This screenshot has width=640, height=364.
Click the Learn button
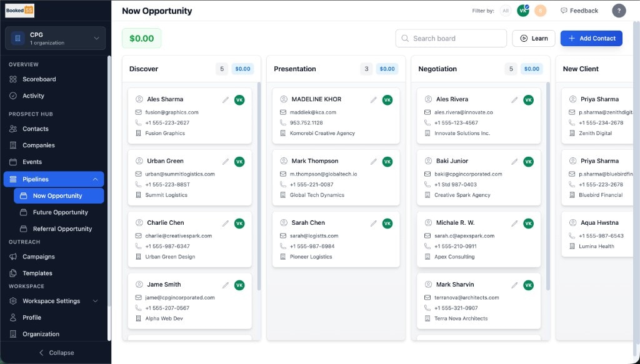[534, 38]
